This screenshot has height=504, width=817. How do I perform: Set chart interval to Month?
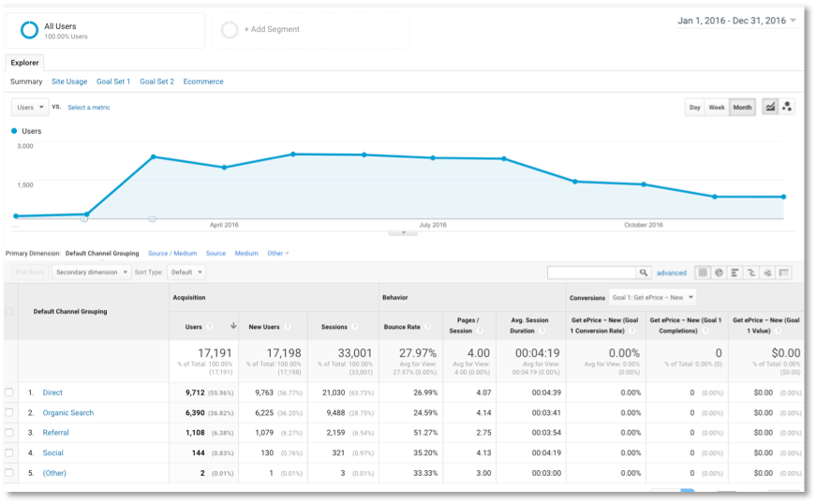[742, 108]
